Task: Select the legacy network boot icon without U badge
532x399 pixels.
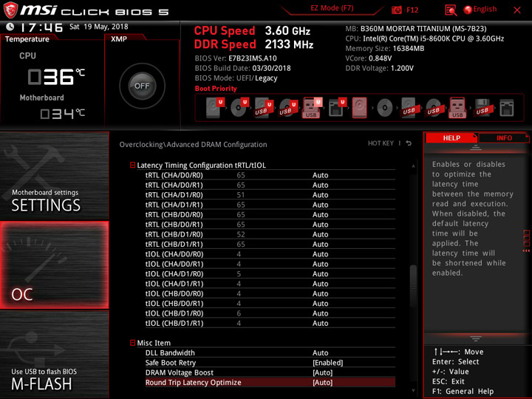Action: pos(507,108)
